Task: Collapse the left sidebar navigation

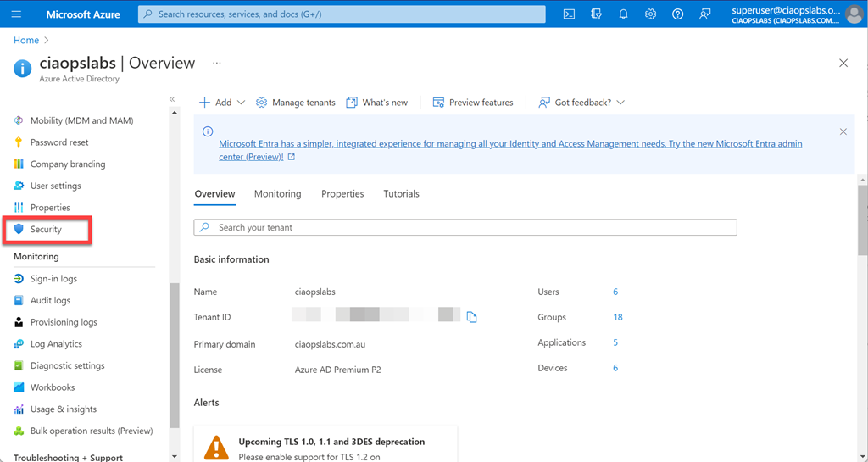Action: tap(172, 99)
